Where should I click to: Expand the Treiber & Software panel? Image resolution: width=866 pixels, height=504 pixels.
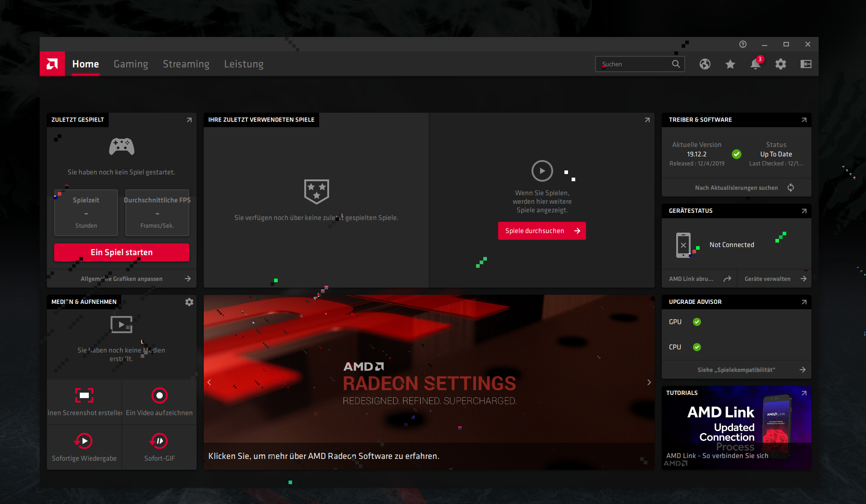804,120
